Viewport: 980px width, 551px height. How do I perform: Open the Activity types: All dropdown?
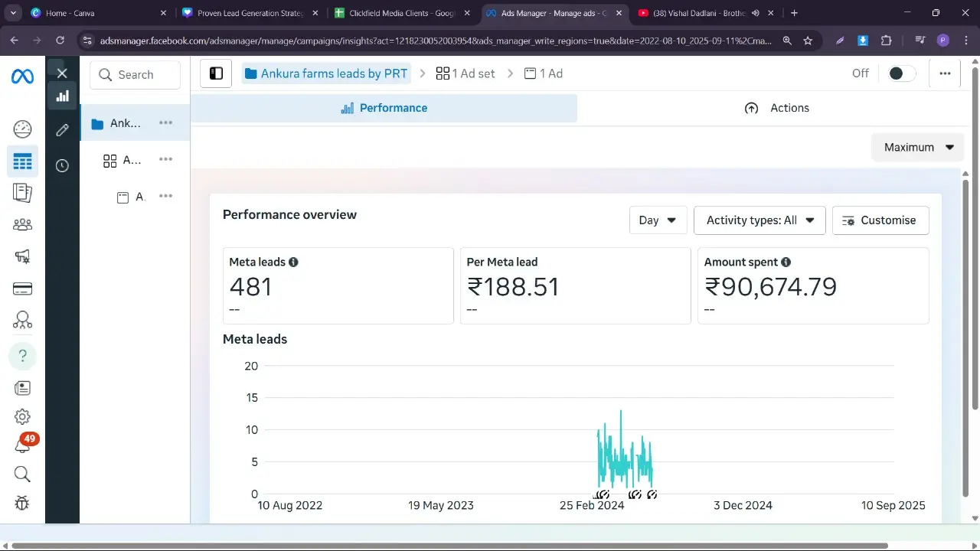tap(759, 220)
